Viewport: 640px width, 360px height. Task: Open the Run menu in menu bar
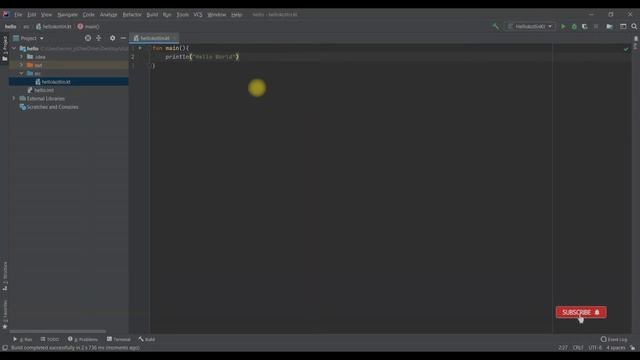click(167, 14)
